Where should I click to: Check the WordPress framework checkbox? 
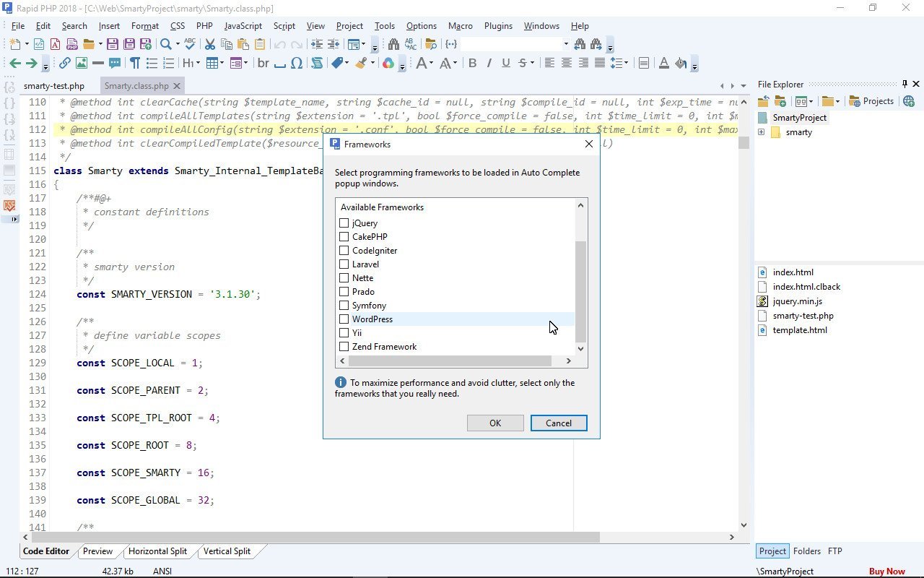[344, 319]
